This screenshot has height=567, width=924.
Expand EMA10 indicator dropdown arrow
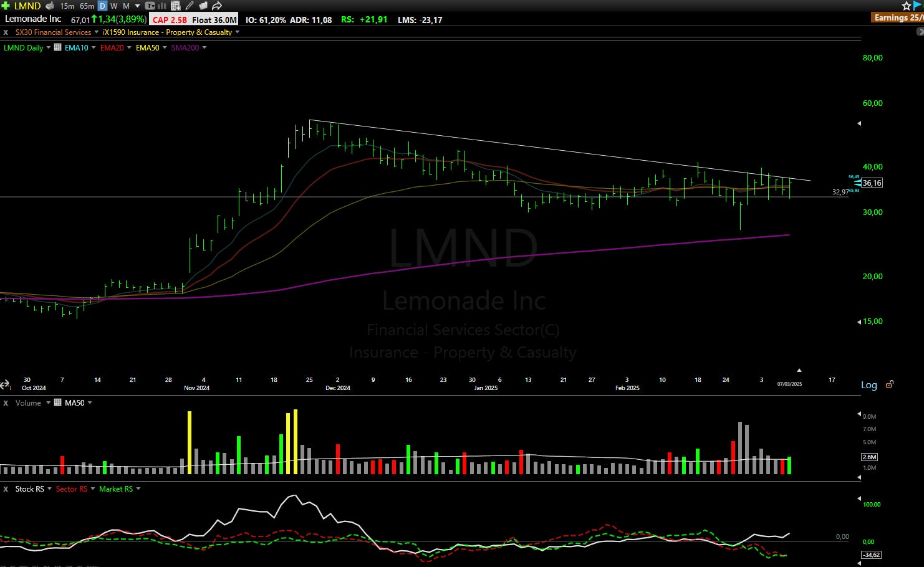94,48
